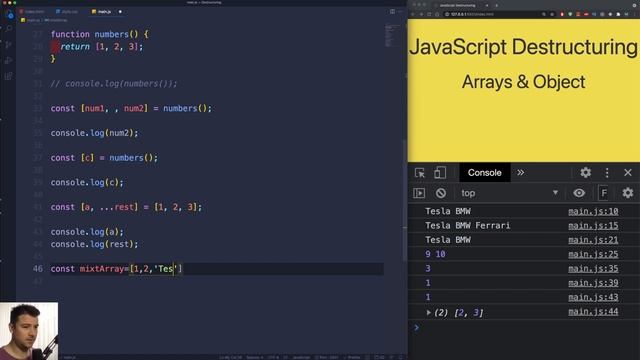640x360 pixels.
Task: Click the inspect element picker in DevTools
Action: click(420, 173)
